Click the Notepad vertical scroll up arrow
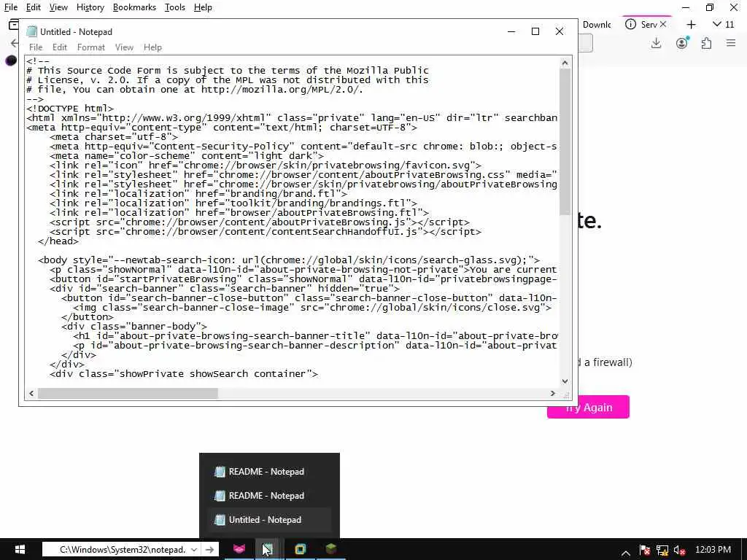This screenshot has width=747, height=560. click(x=565, y=63)
